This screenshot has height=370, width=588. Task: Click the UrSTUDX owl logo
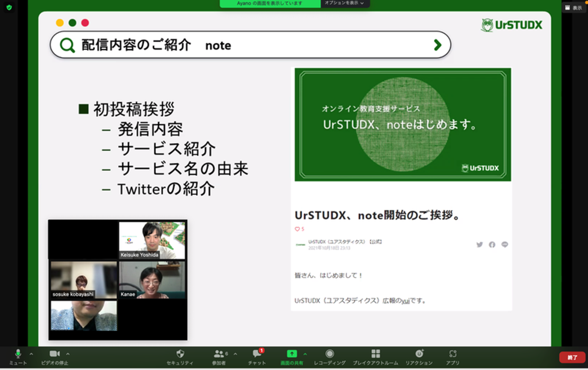coord(512,25)
